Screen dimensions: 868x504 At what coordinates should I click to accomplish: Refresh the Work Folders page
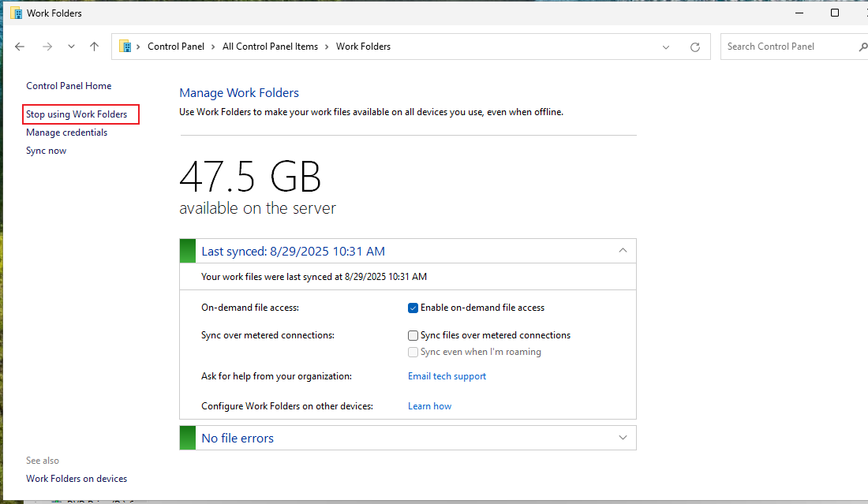pyautogui.click(x=694, y=47)
